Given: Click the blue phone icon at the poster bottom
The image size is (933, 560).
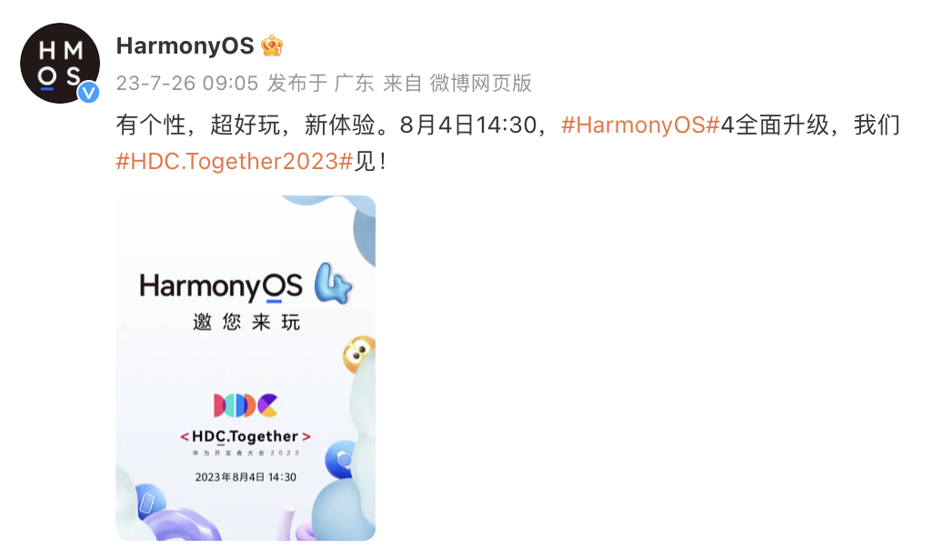Looking at the screenshot, I should pos(147,503).
